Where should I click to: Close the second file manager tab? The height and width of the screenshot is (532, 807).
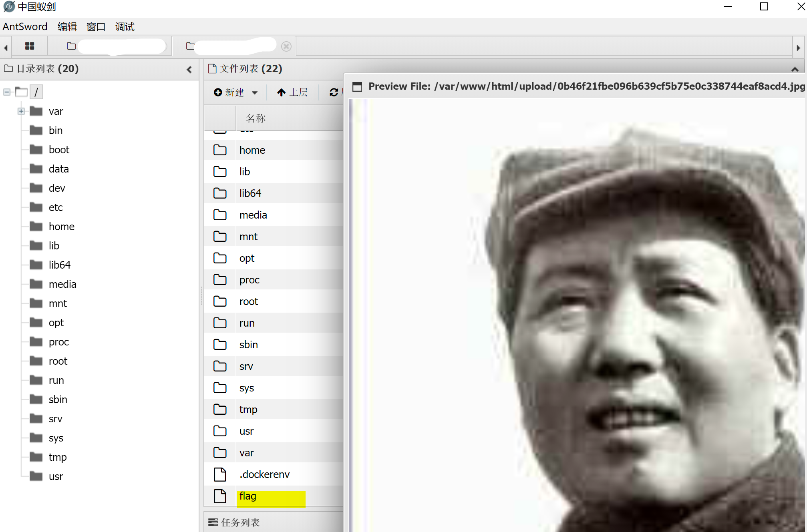[286, 46]
